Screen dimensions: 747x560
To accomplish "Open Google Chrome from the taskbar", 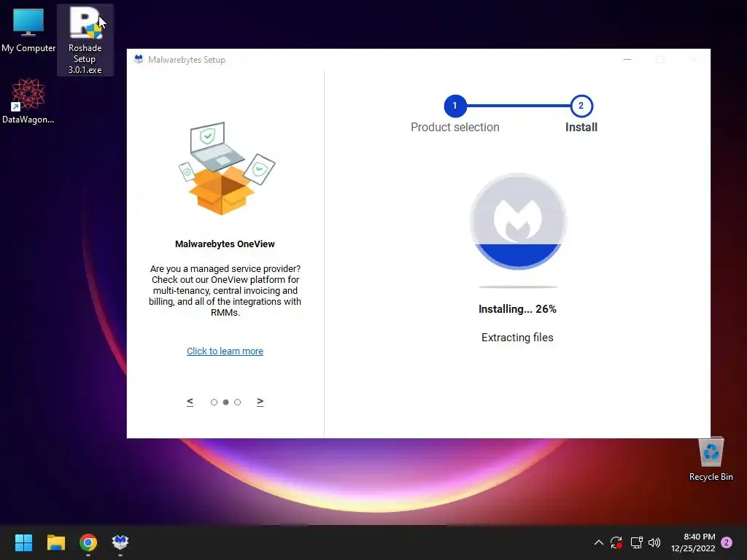I will click(x=88, y=542).
